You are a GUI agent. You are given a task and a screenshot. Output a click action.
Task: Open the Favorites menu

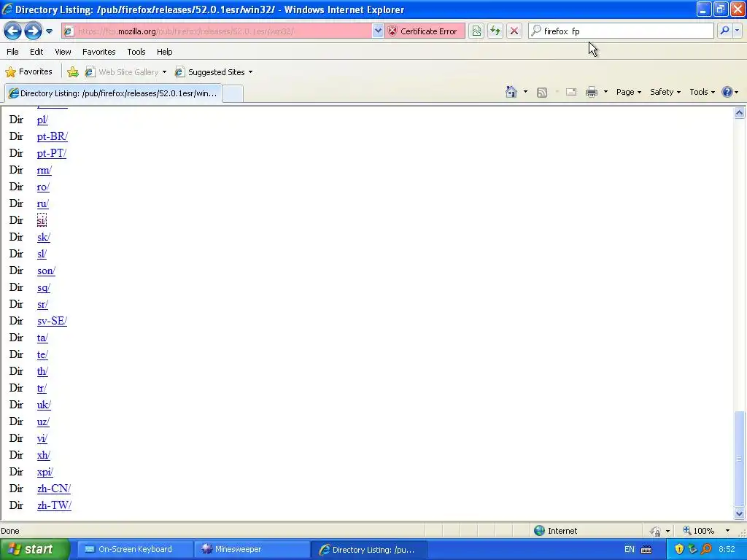(x=99, y=52)
